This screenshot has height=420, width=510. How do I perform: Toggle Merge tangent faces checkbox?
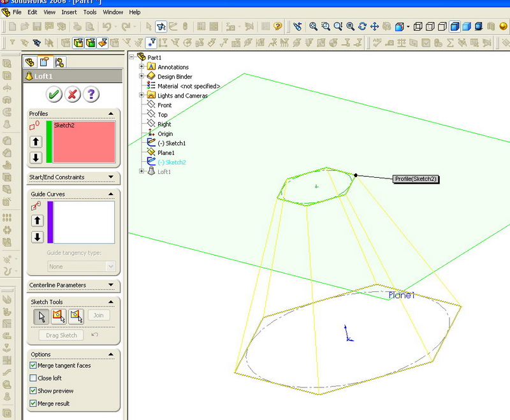tap(33, 366)
